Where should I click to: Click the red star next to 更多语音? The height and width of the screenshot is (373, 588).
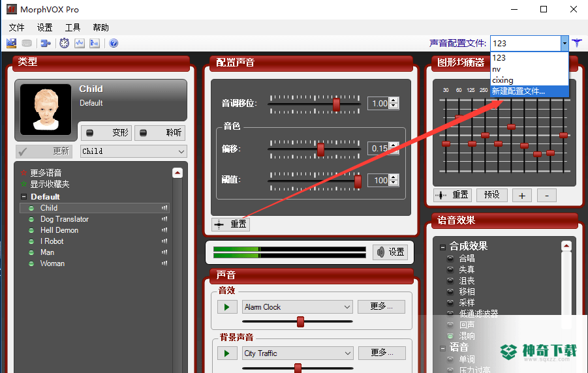click(23, 173)
